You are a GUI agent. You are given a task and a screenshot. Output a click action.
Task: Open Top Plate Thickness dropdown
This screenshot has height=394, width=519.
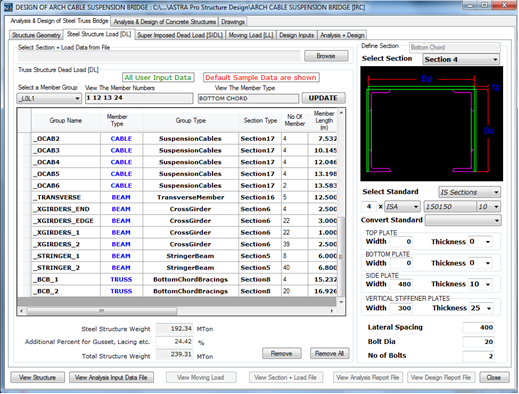480,242
